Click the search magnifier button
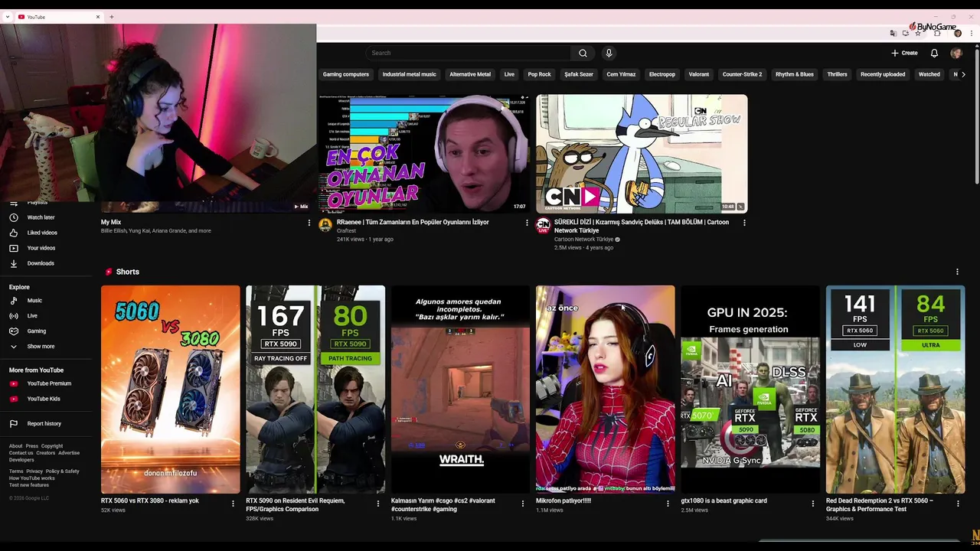Screen dimensions: 980x551 click(583, 53)
